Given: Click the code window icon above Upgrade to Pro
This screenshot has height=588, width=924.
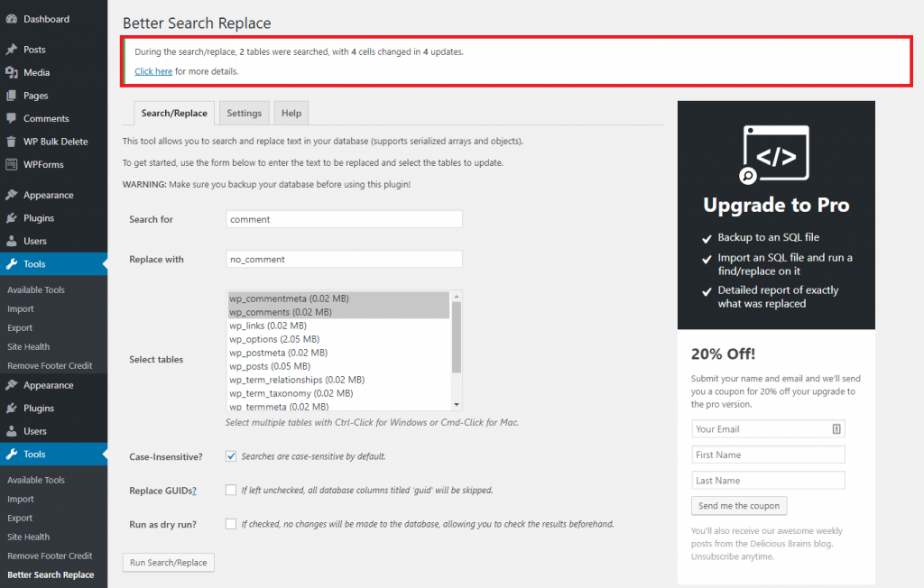Looking at the screenshot, I should pos(775,154).
